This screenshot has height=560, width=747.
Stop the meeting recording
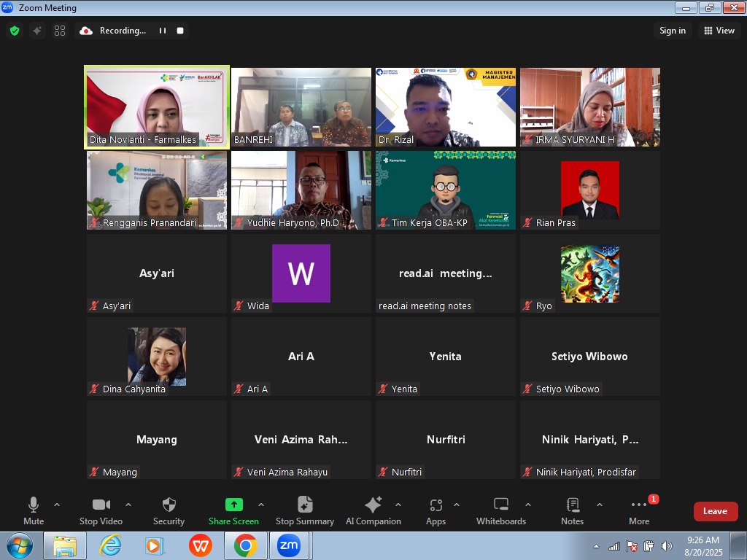click(180, 31)
